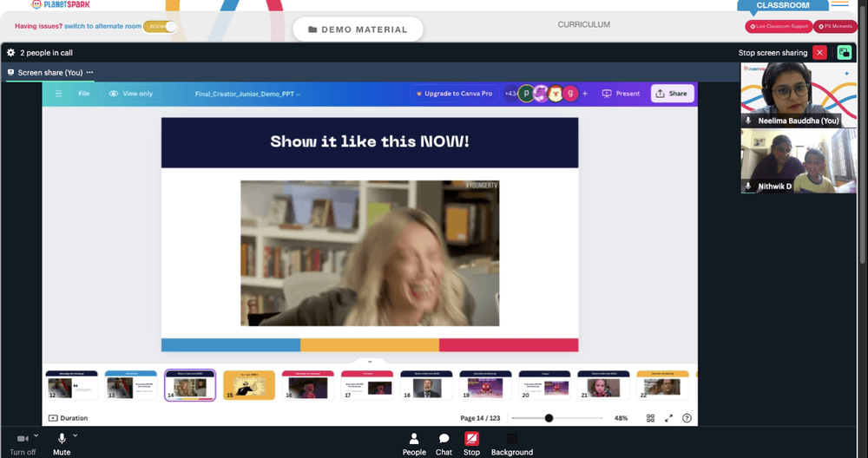Click the zoom slider handle
Viewport: 868px width, 458px height.
click(549, 418)
